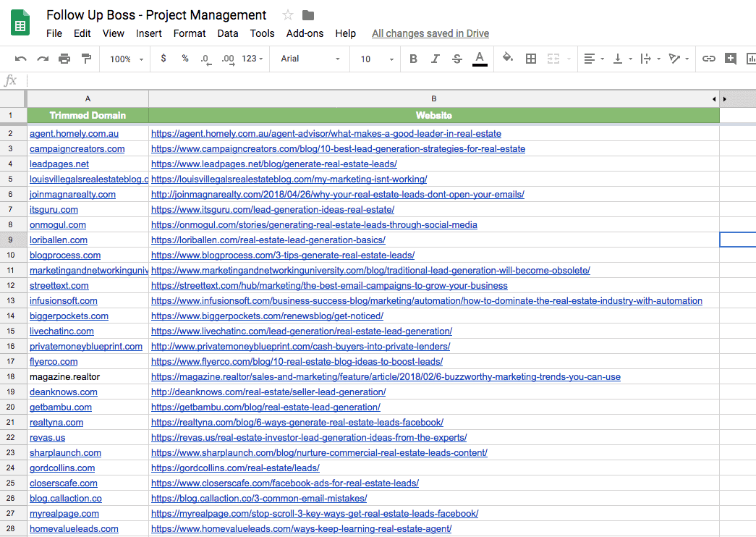
Task: Open the font size 10 dropdown
Action: point(377,59)
